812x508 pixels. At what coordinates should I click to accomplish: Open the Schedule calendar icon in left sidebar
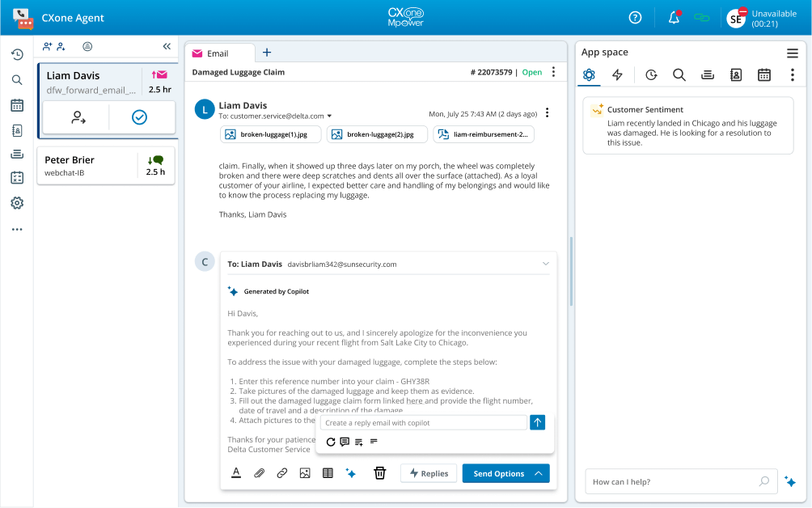(x=17, y=105)
